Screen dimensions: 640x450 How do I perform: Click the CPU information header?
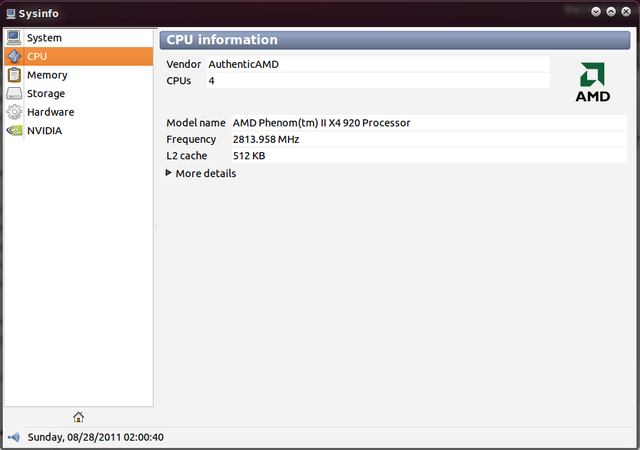[395, 40]
